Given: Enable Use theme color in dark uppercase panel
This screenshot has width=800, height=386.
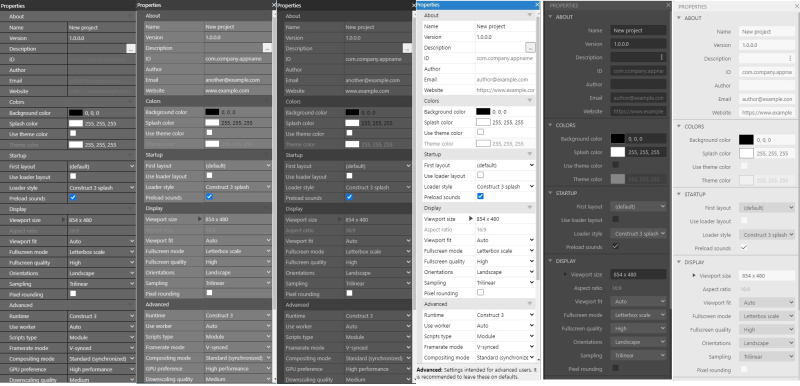Looking at the screenshot, I should (x=615, y=165).
